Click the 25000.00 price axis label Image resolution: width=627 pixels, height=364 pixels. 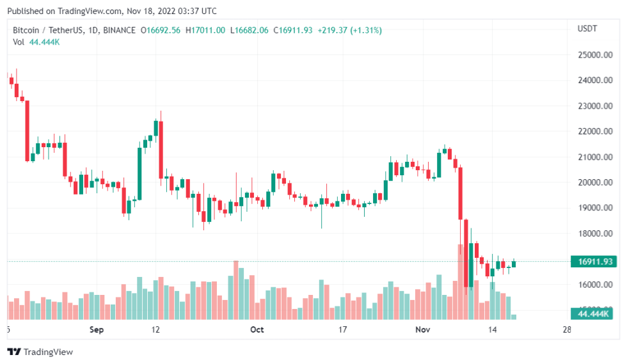click(595, 55)
